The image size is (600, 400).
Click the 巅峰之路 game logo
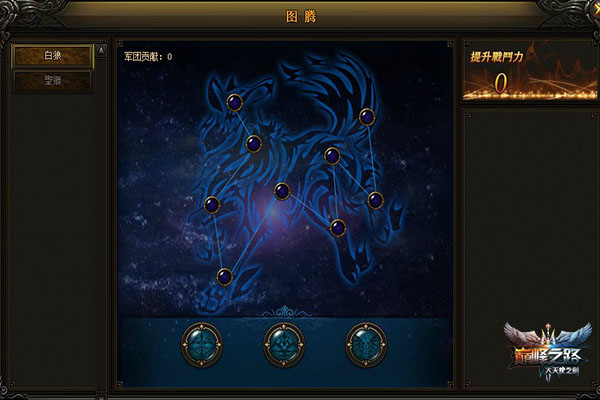[548, 351]
